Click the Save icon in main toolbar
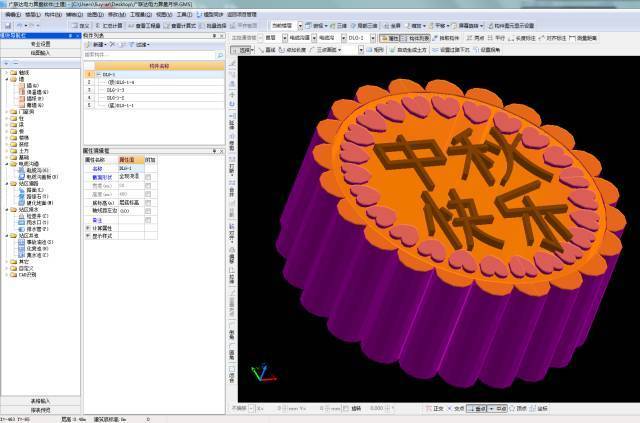Viewport: 640px width, 423px height. [8, 26]
